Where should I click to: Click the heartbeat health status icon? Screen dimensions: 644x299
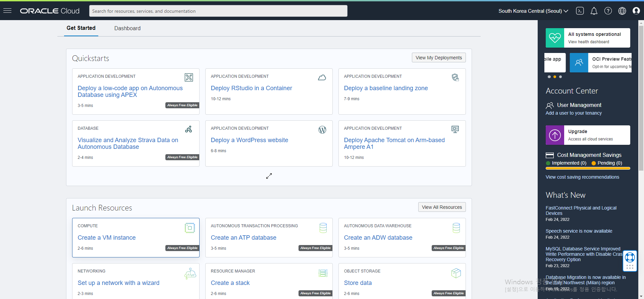coord(555,38)
